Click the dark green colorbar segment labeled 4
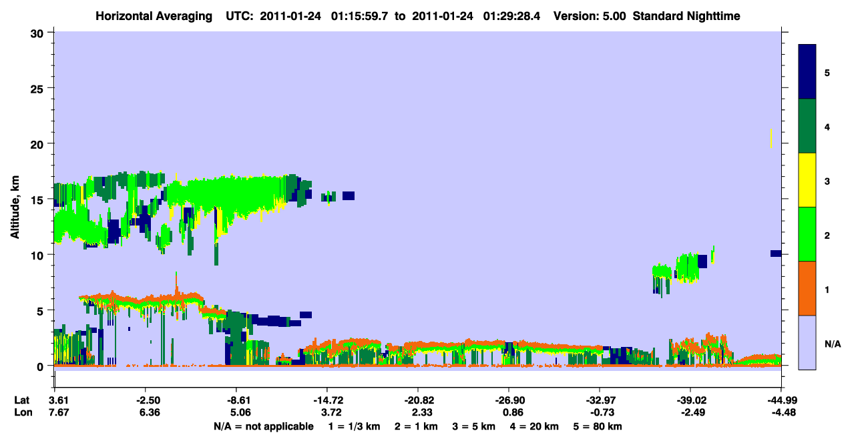Viewport: 868px width, 445px height. point(808,126)
